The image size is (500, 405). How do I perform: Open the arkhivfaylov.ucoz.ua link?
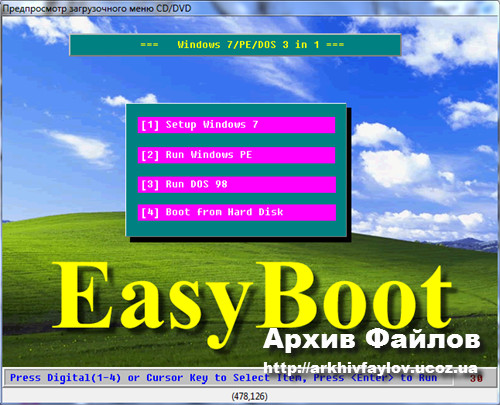(370, 368)
